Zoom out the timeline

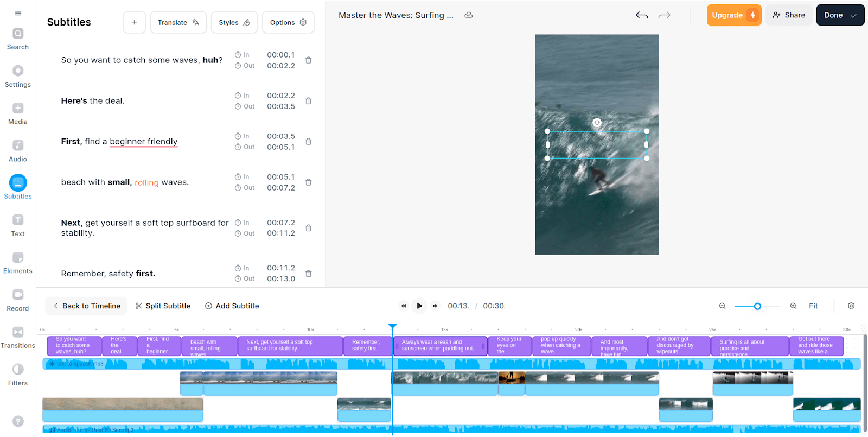click(x=722, y=306)
